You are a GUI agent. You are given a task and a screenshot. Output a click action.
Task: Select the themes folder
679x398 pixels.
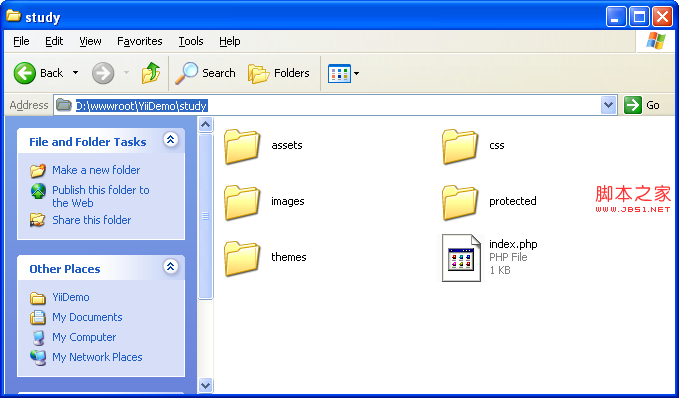coord(265,258)
